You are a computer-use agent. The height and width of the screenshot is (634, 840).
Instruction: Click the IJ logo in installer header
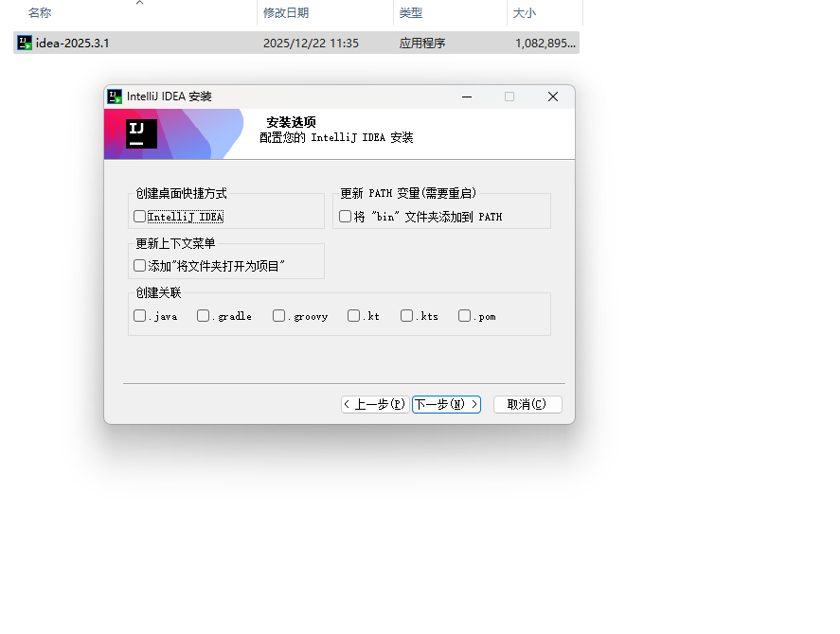coord(141,133)
